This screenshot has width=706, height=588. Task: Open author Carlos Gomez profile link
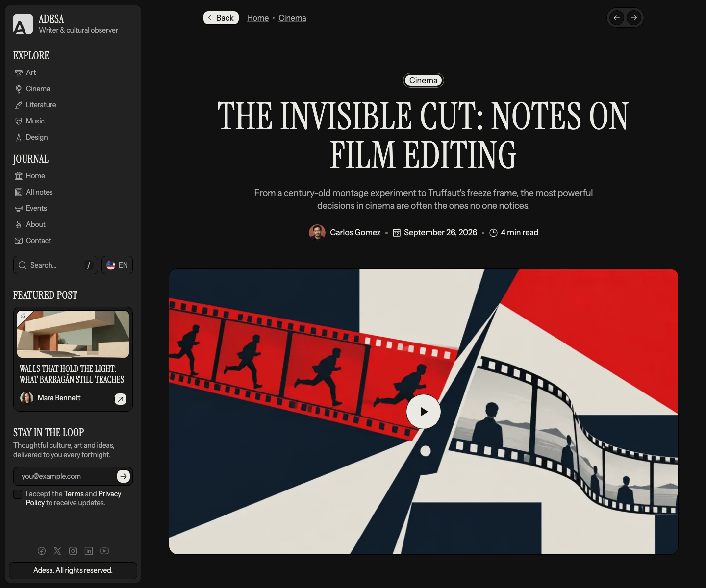click(x=355, y=233)
